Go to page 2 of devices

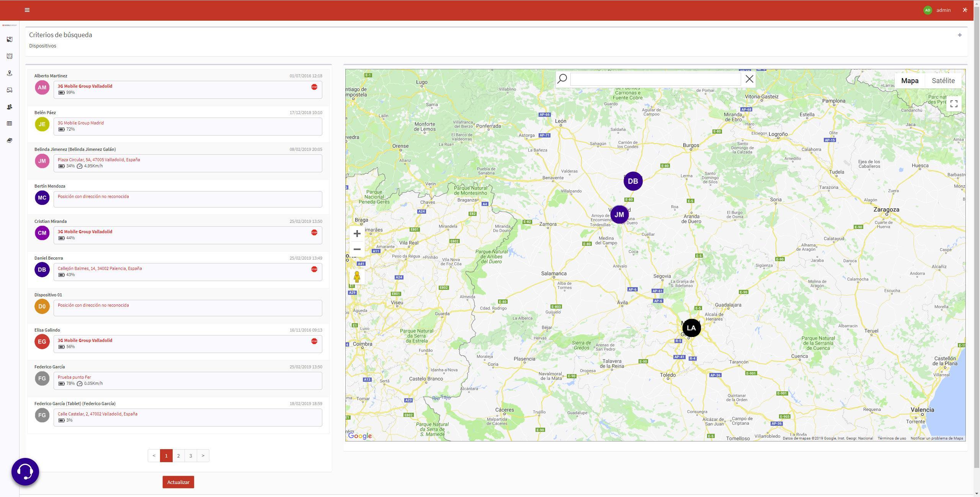tap(178, 456)
